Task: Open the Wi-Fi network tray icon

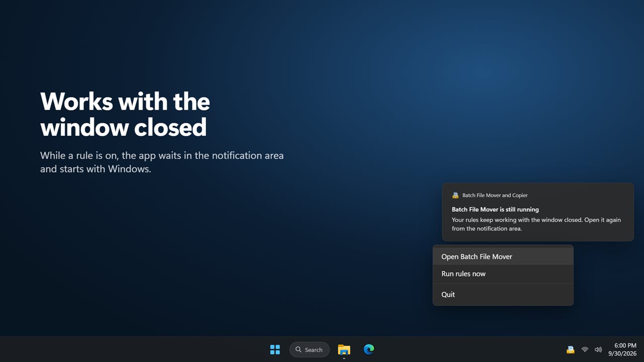Action: pos(585,349)
